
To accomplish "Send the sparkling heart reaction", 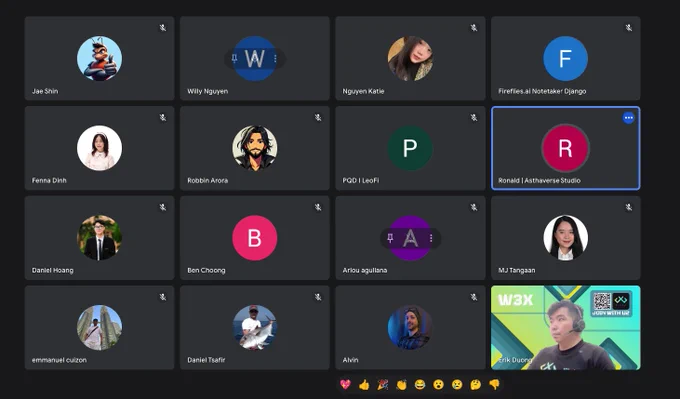I will 345,384.
